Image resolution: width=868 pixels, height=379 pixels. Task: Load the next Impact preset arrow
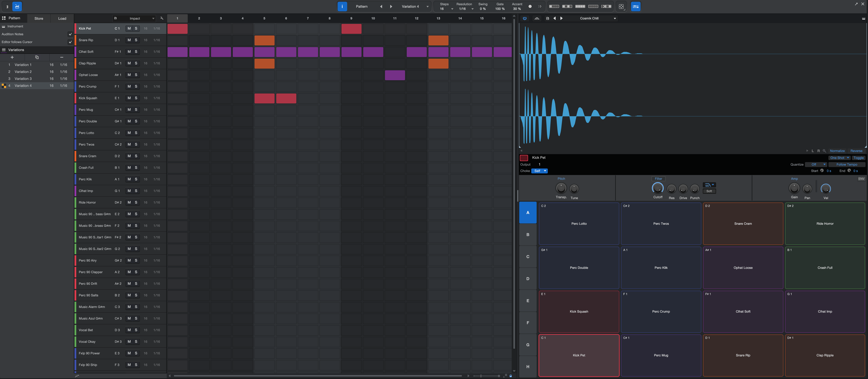tap(561, 18)
